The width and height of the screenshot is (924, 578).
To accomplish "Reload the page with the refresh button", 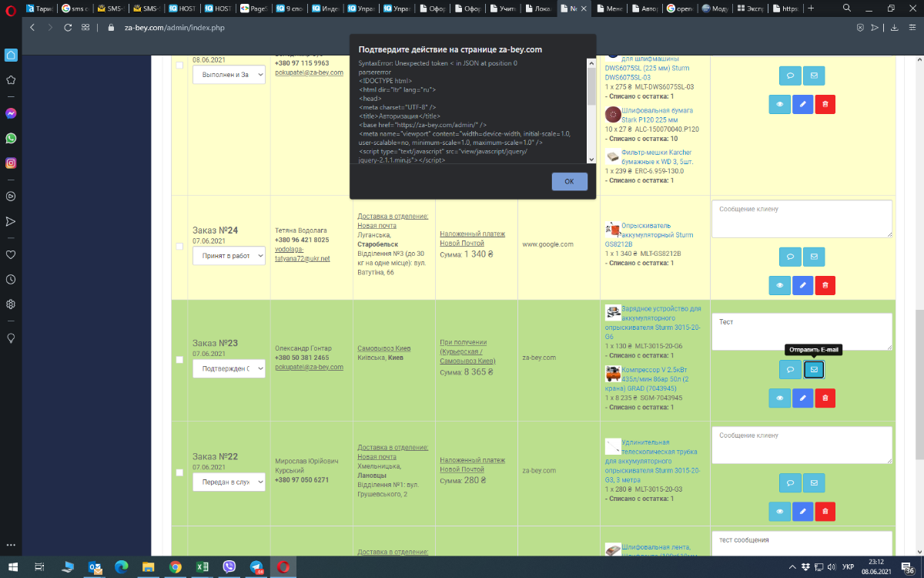I will coord(68,27).
